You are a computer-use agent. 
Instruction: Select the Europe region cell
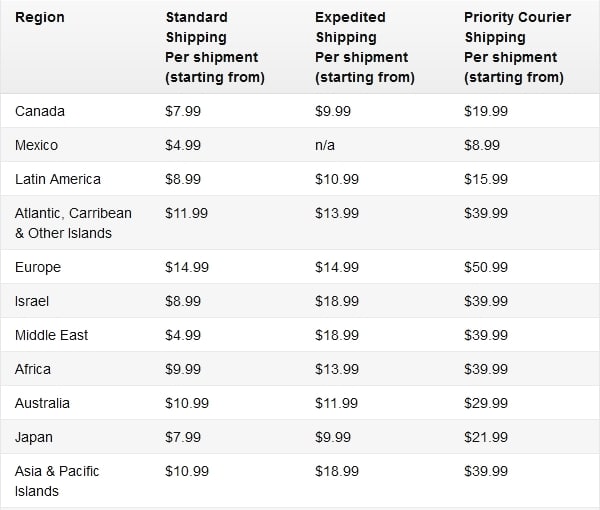38,267
